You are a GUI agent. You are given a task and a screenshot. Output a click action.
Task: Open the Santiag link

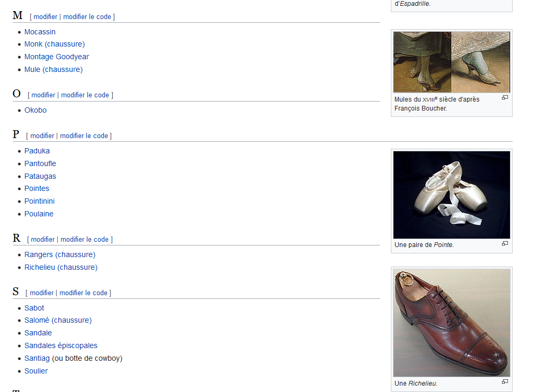[x=37, y=358]
